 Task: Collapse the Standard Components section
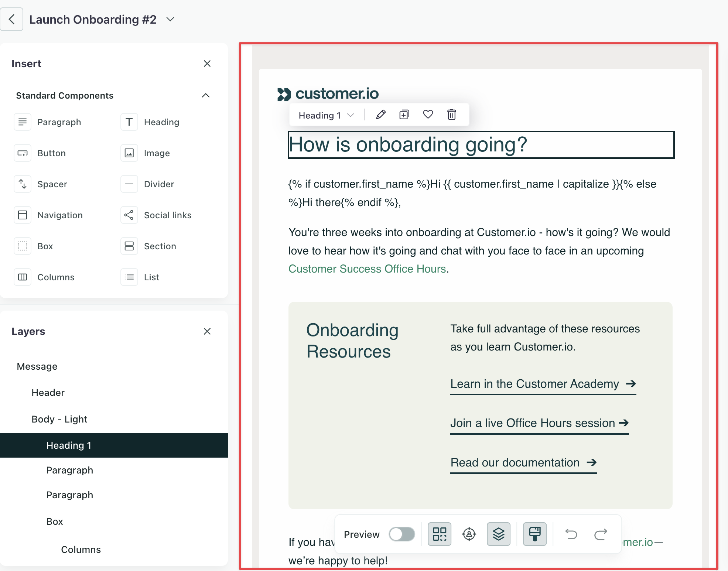206,96
